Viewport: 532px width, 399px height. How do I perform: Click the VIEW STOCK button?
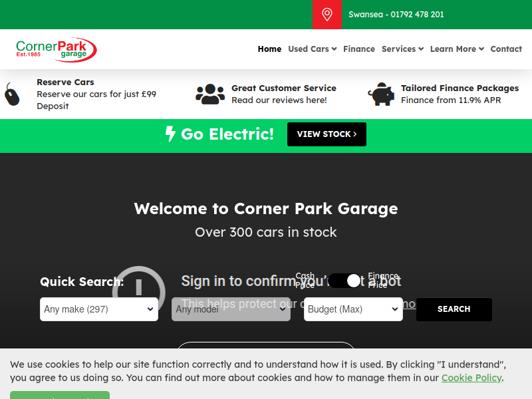click(327, 134)
